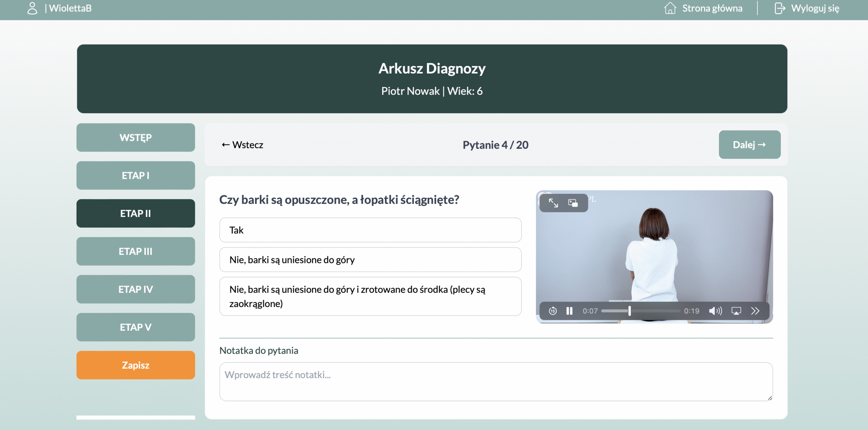
Task: Click the home icon for Strona główna
Action: (670, 8)
